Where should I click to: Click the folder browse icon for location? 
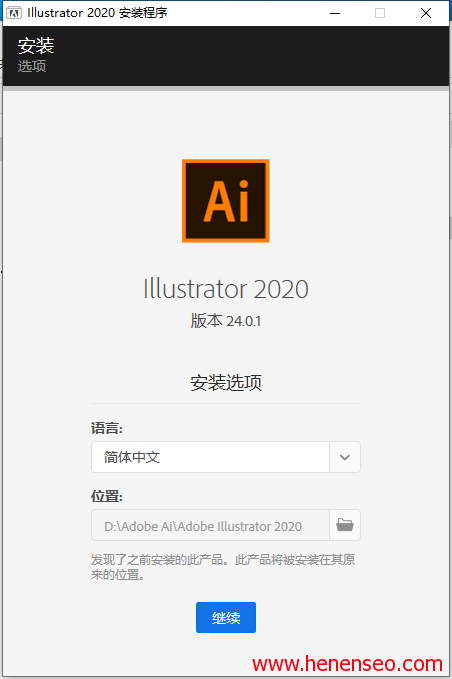(345, 525)
